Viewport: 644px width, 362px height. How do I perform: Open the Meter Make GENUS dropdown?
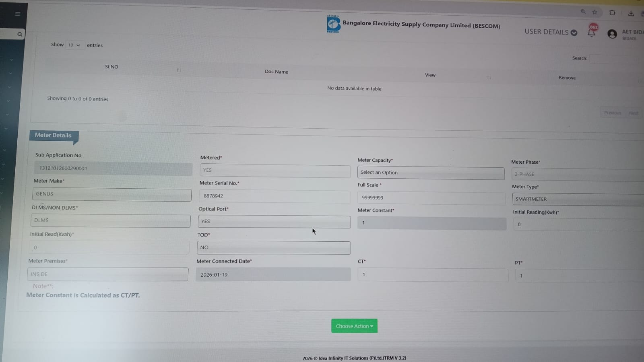pos(112,194)
